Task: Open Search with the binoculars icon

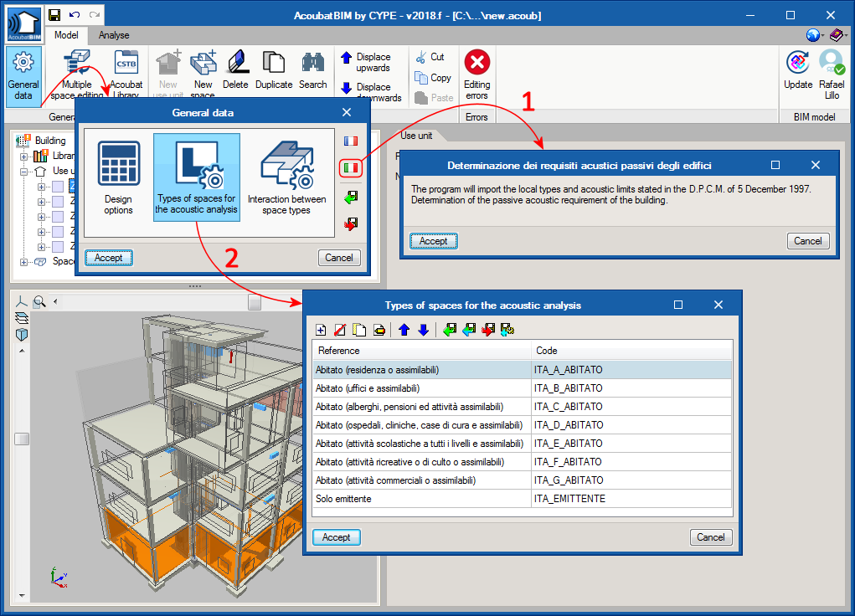Action: click(x=313, y=69)
